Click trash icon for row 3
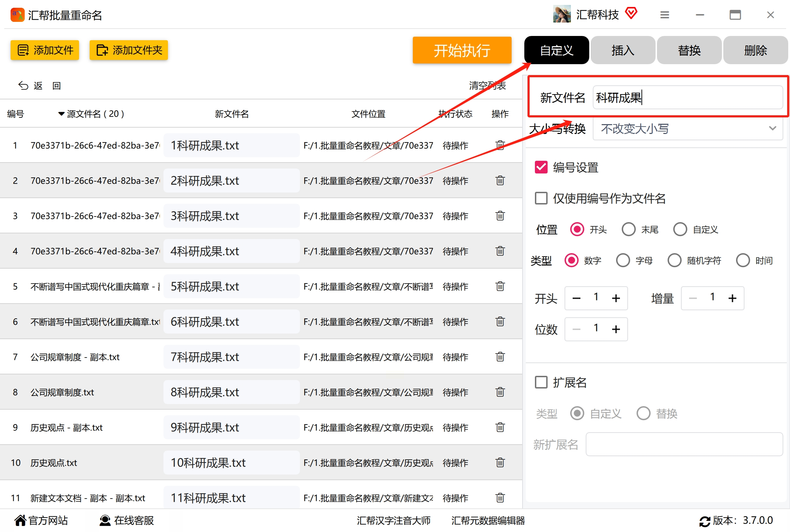This screenshot has width=790, height=532. click(500, 215)
